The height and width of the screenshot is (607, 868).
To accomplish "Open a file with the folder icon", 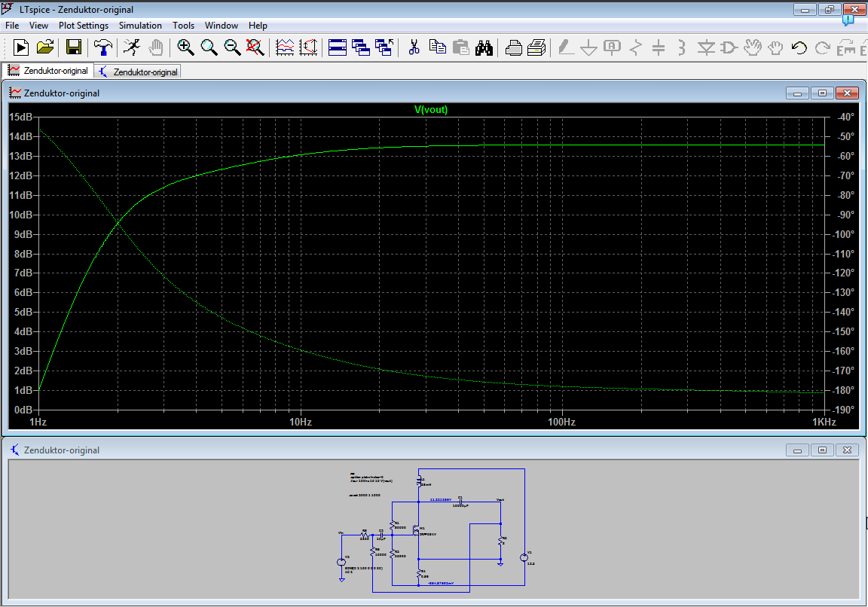I will click(45, 47).
